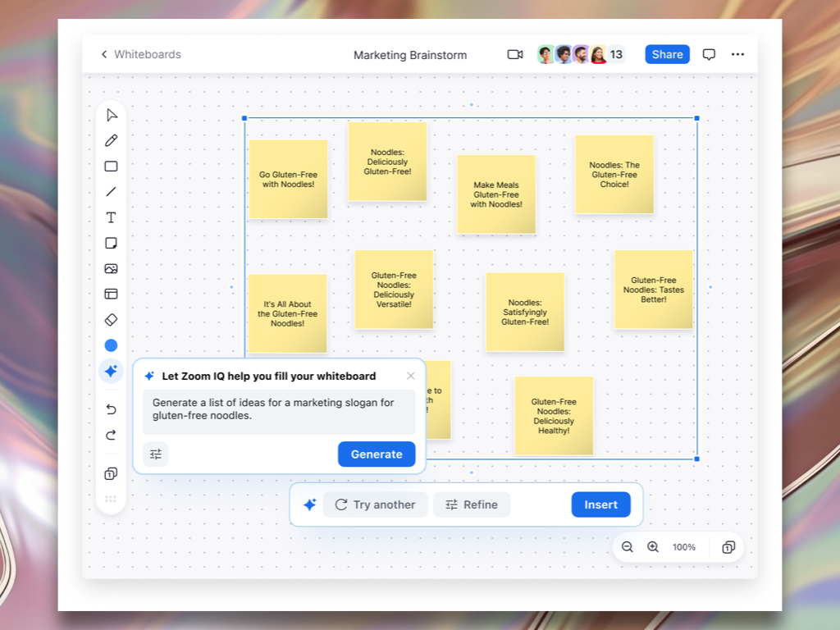Select the sticky note tool

pyautogui.click(x=111, y=243)
